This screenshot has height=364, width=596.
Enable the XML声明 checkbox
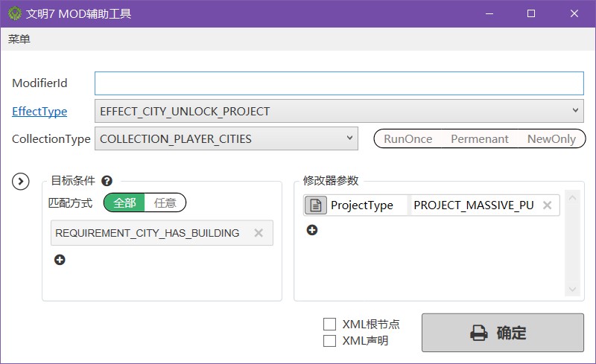pos(329,341)
